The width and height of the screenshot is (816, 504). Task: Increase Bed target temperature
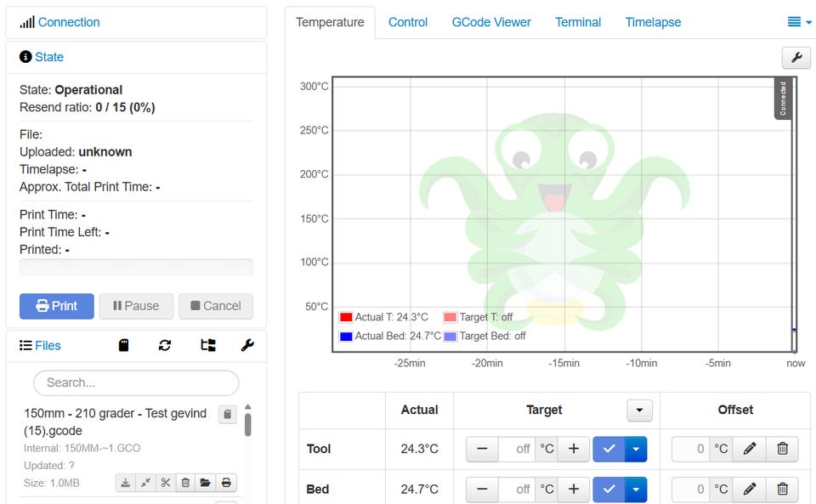coord(574,490)
